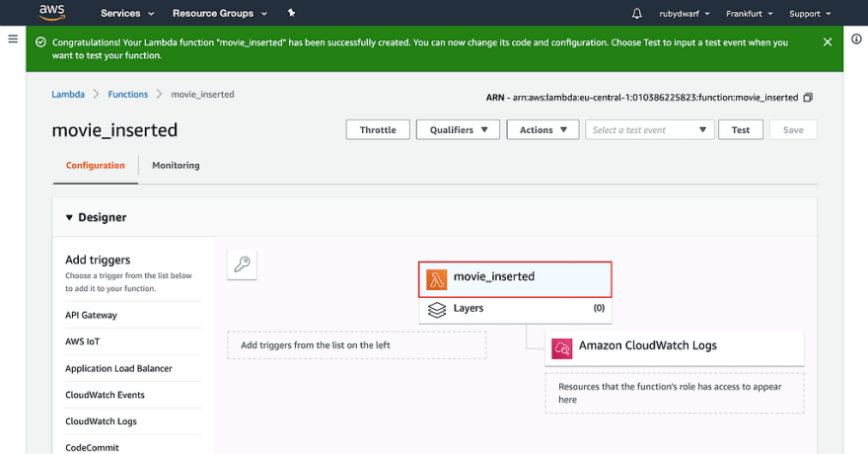The width and height of the screenshot is (868, 454).
Task: Click the pin shortcuts icon
Action: tap(291, 13)
